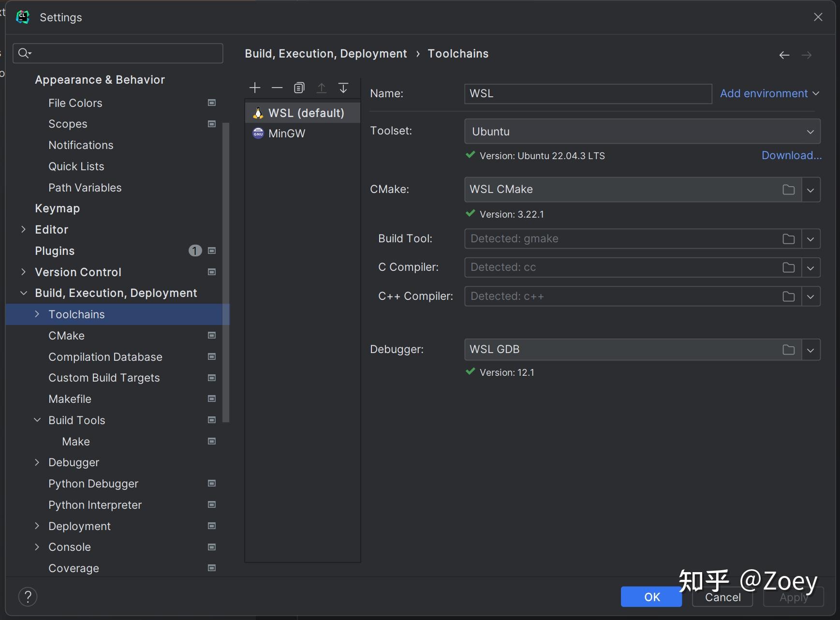This screenshot has width=840, height=620.
Task: Browse for C Compiler folder icon
Action: tap(789, 267)
